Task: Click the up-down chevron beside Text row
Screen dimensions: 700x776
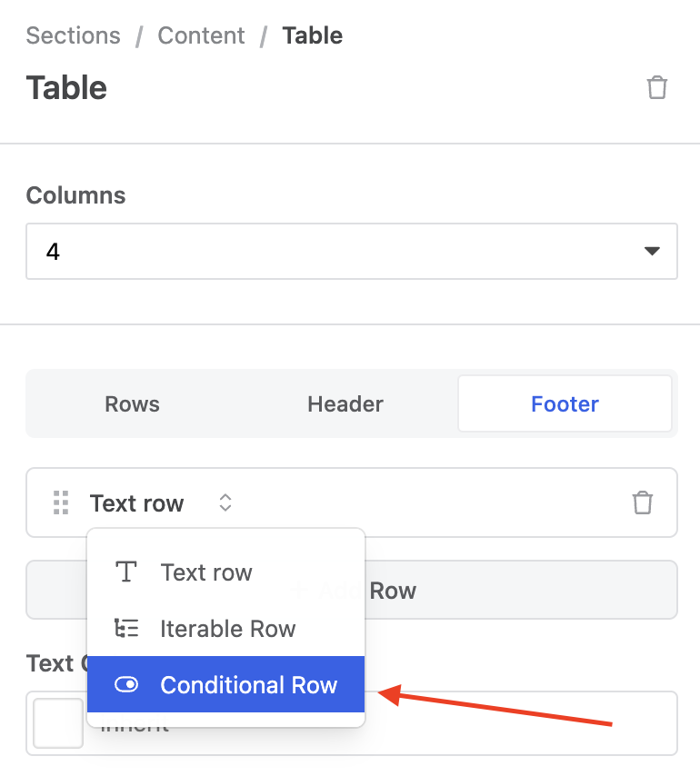Action: (225, 502)
